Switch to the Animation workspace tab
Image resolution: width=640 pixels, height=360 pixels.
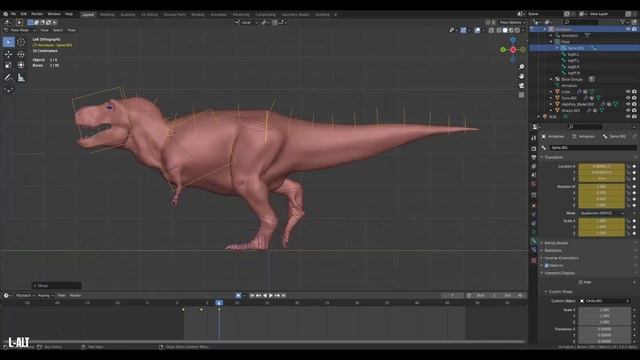pos(218,14)
